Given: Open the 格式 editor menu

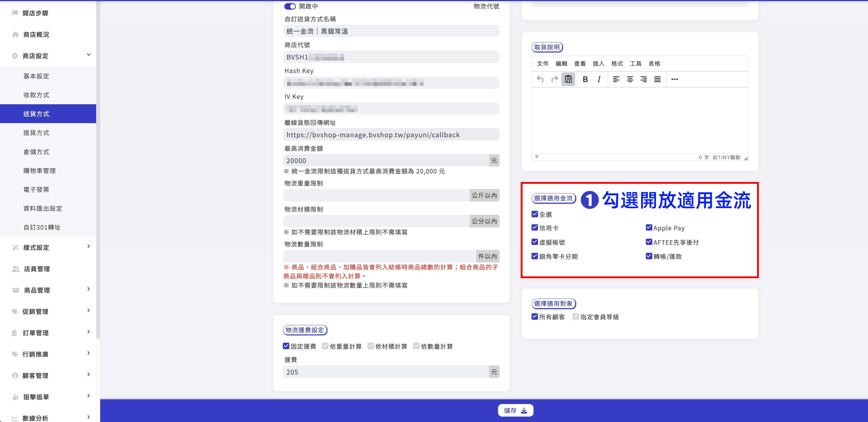Looking at the screenshot, I should click(x=617, y=63).
